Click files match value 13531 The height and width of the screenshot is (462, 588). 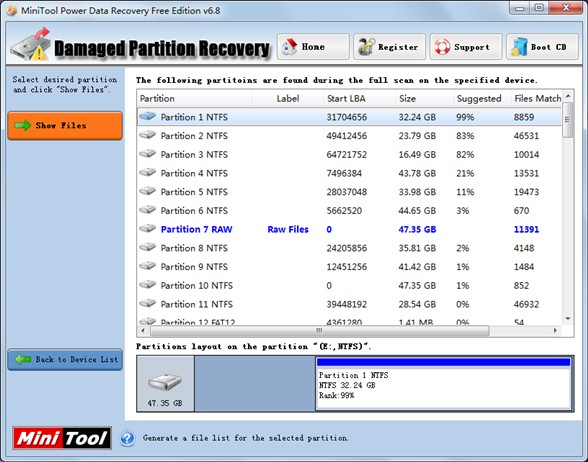pyautogui.click(x=526, y=173)
